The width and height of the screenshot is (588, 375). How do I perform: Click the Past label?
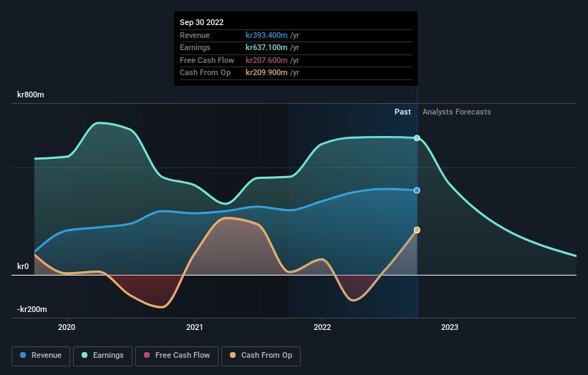403,112
